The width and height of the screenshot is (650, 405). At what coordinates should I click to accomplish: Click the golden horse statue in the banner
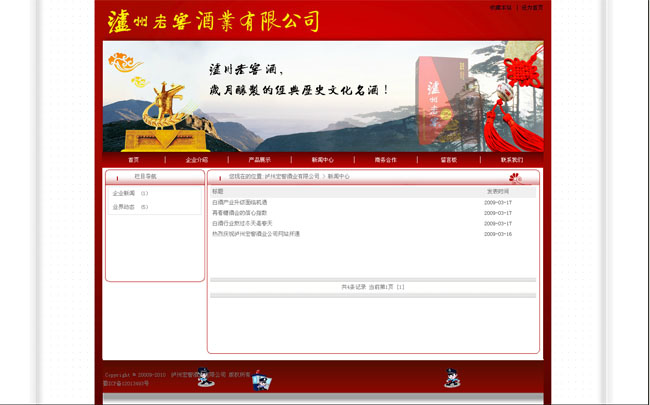tap(165, 117)
